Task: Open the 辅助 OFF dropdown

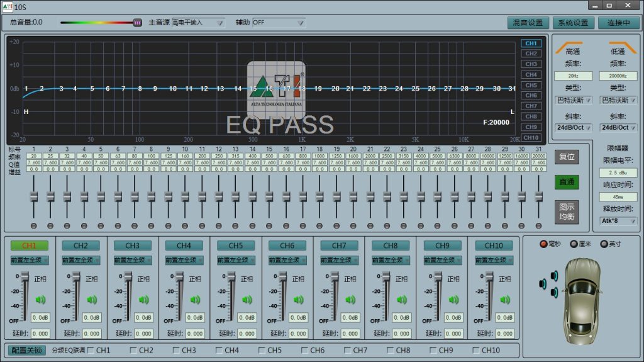Action: pos(279,23)
